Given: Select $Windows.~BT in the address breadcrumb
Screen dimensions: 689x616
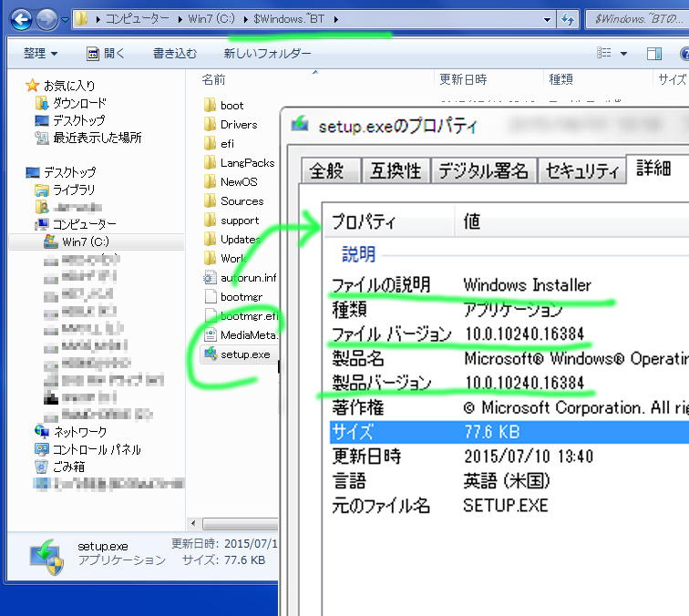Looking at the screenshot, I should coord(289,19).
